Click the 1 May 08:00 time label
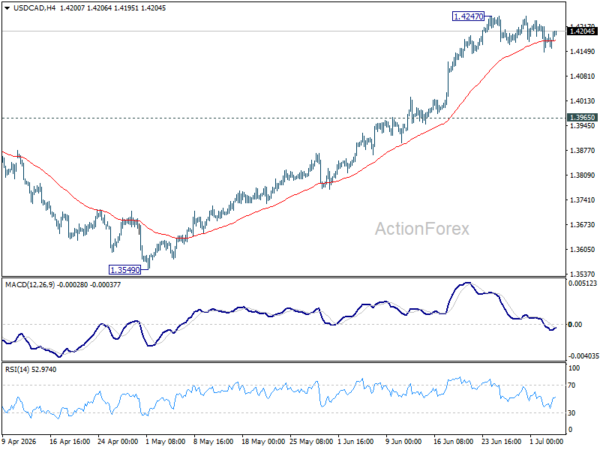This screenshot has height=450, width=600. click(166, 442)
